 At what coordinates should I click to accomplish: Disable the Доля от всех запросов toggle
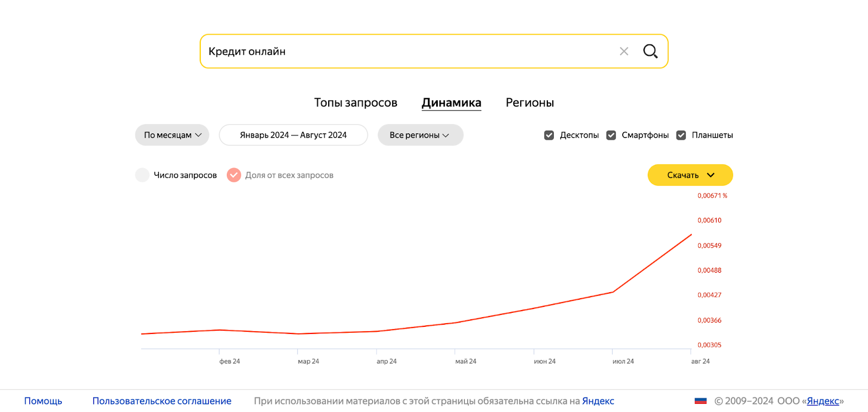click(234, 175)
